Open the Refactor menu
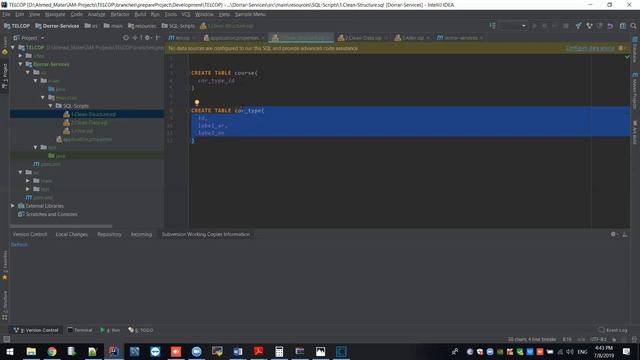The height and width of the screenshot is (360, 640). [120, 14]
